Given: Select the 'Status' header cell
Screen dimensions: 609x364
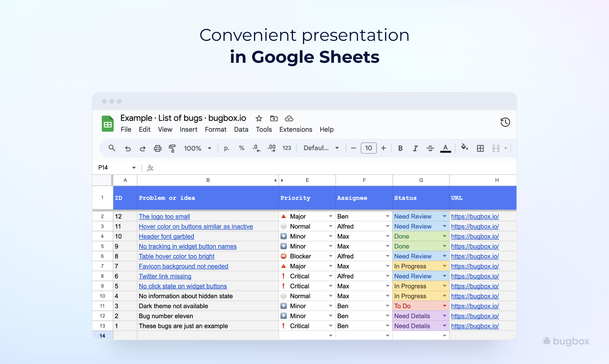Looking at the screenshot, I should pyautogui.click(x=421, y=198).
